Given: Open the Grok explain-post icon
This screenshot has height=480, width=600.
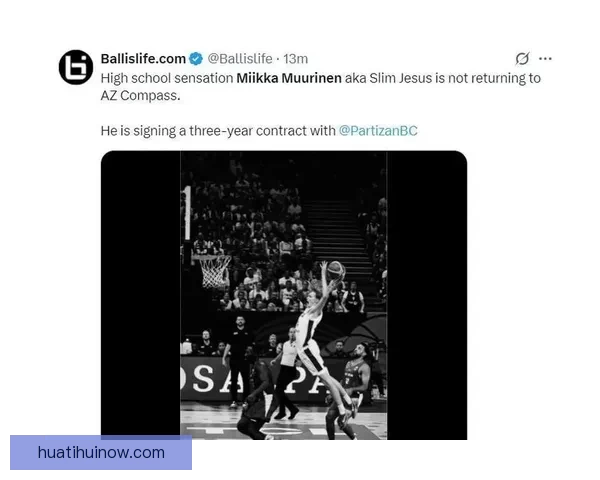Looking at the screenshot, I should [522, 59].
